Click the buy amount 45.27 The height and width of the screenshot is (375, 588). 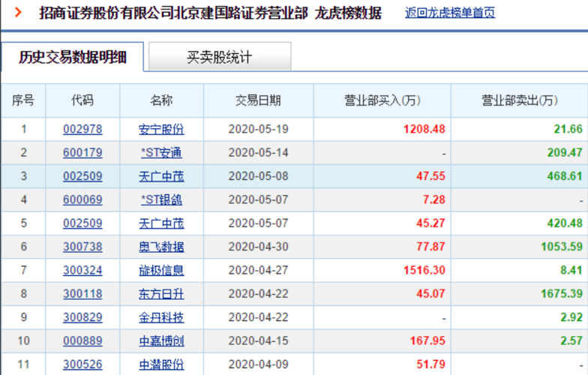coord(430,223)
